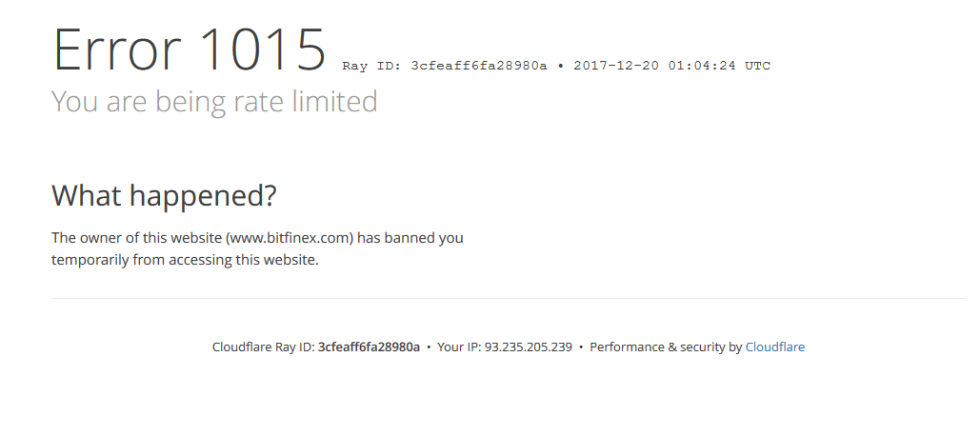Click the IP address 93.235.205.239

(x=529, y=347)
